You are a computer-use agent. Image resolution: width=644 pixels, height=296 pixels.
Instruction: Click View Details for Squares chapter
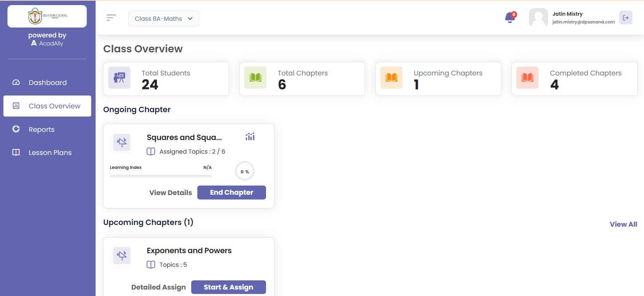tap(170, 193)
